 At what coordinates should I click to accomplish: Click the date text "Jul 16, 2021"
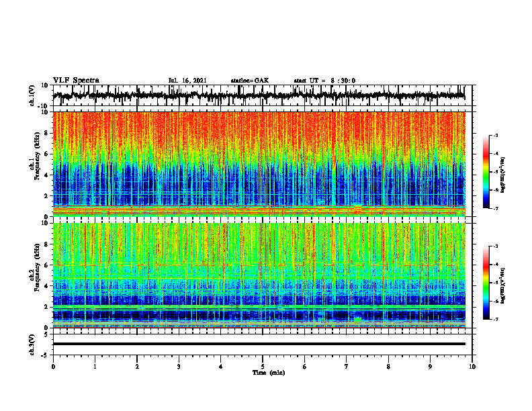187,81
